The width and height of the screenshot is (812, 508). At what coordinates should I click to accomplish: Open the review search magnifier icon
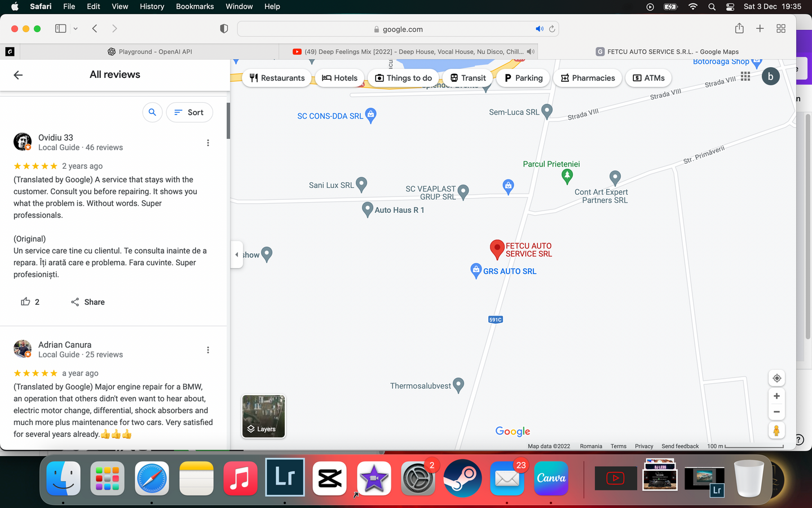[152, 112]
